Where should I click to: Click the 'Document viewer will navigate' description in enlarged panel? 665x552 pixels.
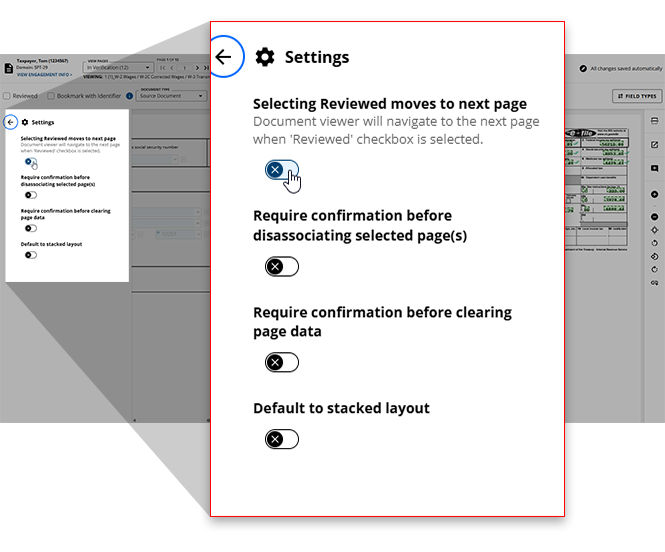pyautogui.click(x=396, y=130)
